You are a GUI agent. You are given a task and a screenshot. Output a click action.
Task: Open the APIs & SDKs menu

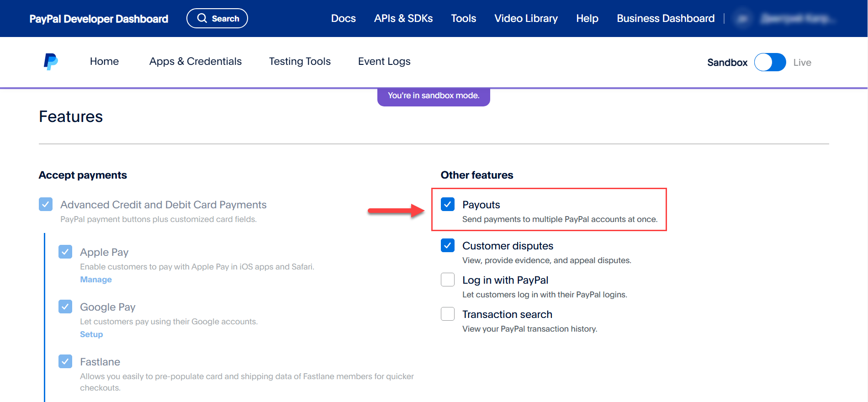(x=403, y=18)
